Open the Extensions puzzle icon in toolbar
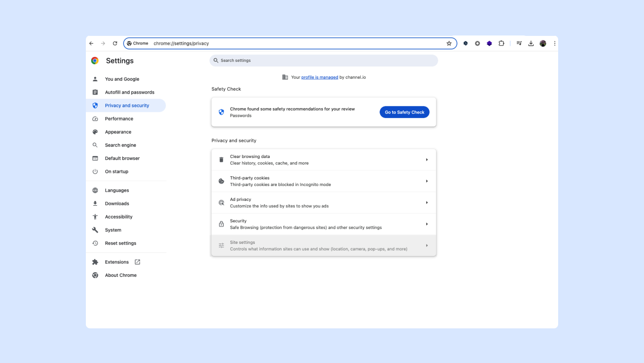The width and height of the screenshot is (644, 363). pos(501,43)
